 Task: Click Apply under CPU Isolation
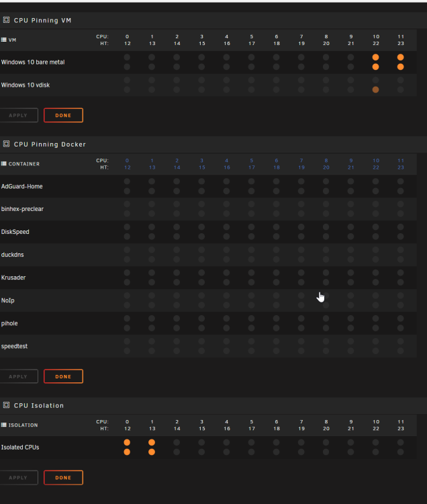pyautogui.click(x=18, y=478)
